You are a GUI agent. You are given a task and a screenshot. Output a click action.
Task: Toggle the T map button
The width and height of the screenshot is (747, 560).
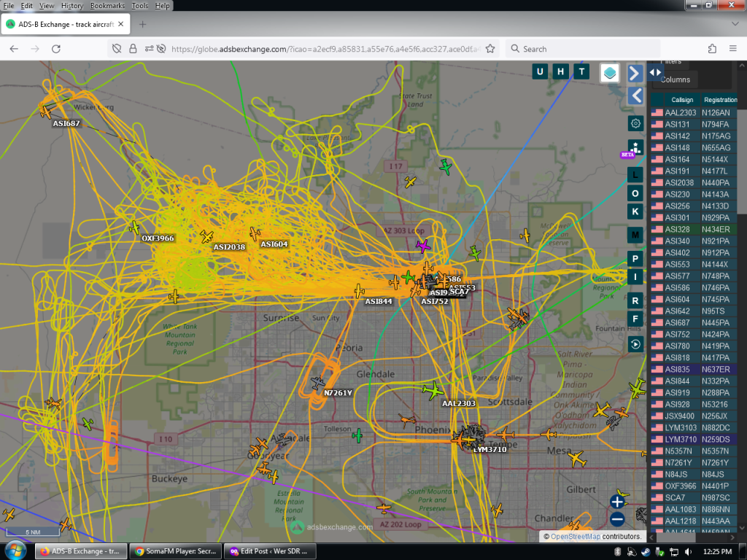581,72
